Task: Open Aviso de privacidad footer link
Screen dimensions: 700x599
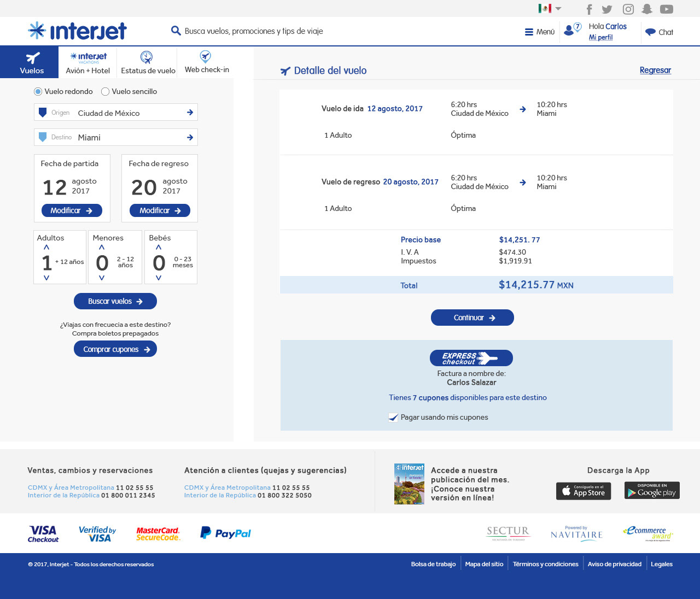Action: [615, 564]
